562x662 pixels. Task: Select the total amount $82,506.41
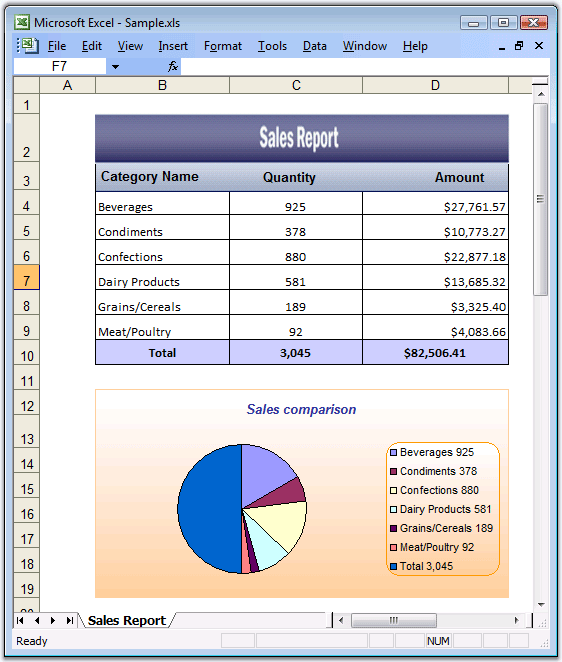pyautogui.click(x=435, y=353)
